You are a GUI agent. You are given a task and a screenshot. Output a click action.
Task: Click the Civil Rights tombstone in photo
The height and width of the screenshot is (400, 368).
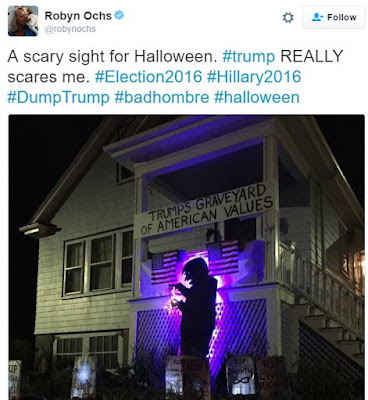tap(271, 376)
